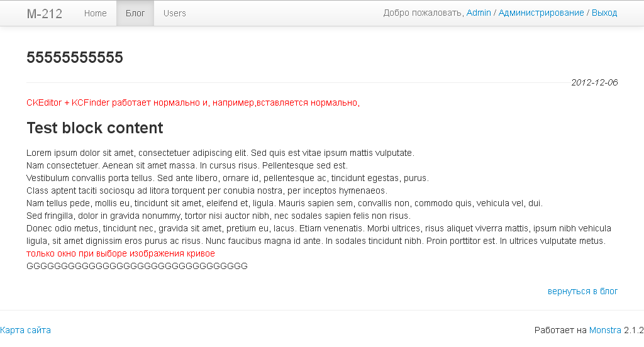This screenshot has width=644, height=347.
Task: Click the post title 55555555555
Action: [75, 57]
